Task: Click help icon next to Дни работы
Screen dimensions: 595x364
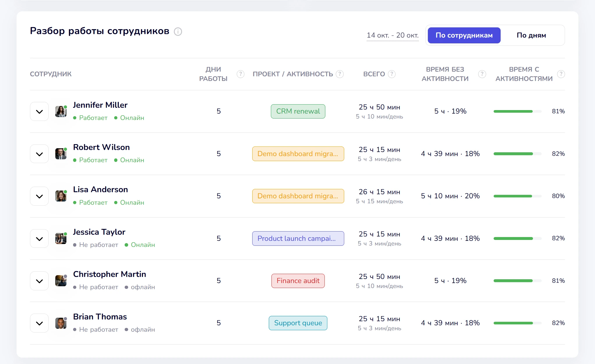Action: tap(241, 74)
